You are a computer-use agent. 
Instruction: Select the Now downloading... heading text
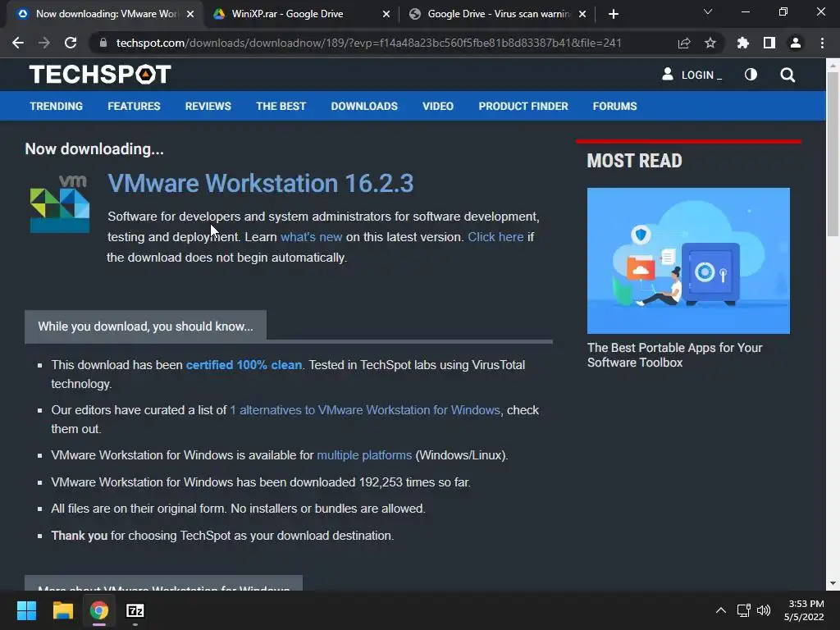pos(94,148)
